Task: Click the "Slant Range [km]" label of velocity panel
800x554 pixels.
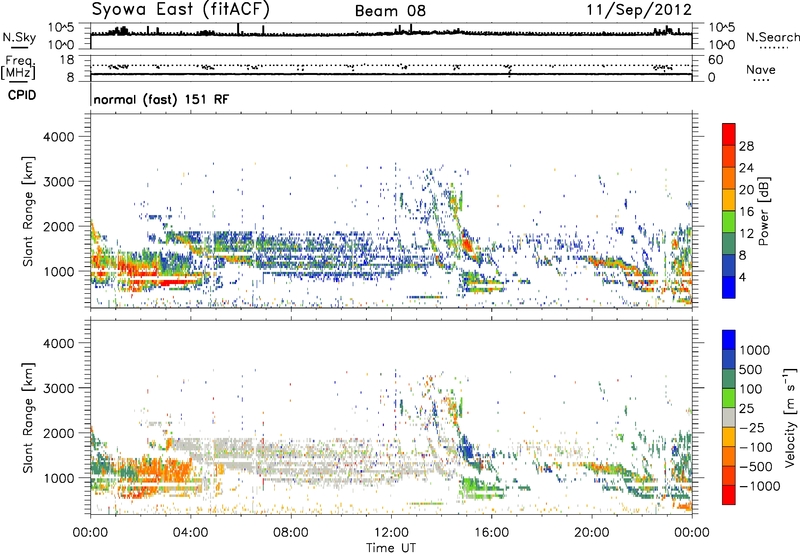Action: coord(28,418)
